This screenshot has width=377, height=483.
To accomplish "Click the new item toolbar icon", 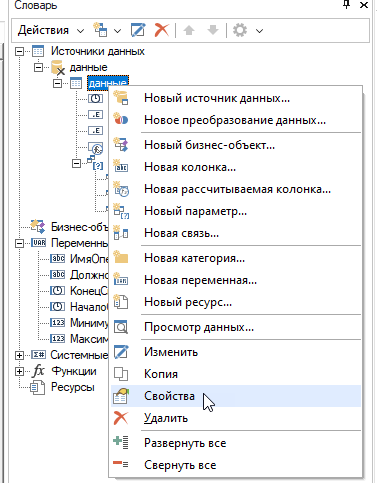I will 100,30.
